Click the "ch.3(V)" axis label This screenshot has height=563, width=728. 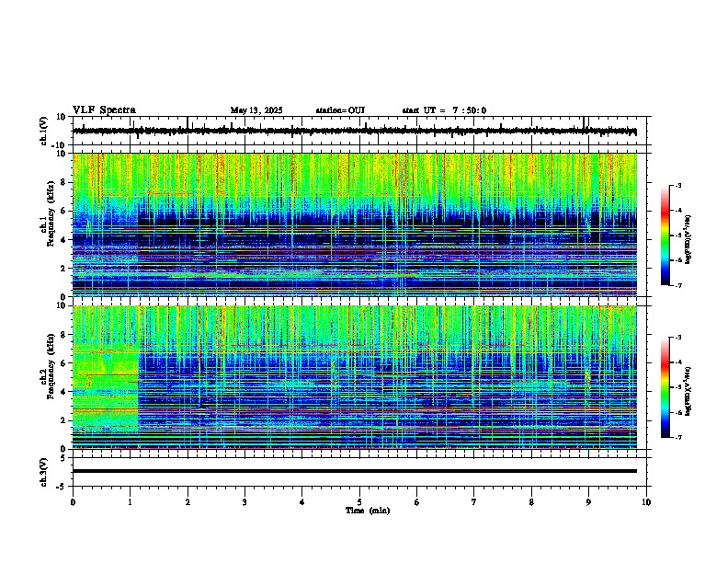pos(44,472)
